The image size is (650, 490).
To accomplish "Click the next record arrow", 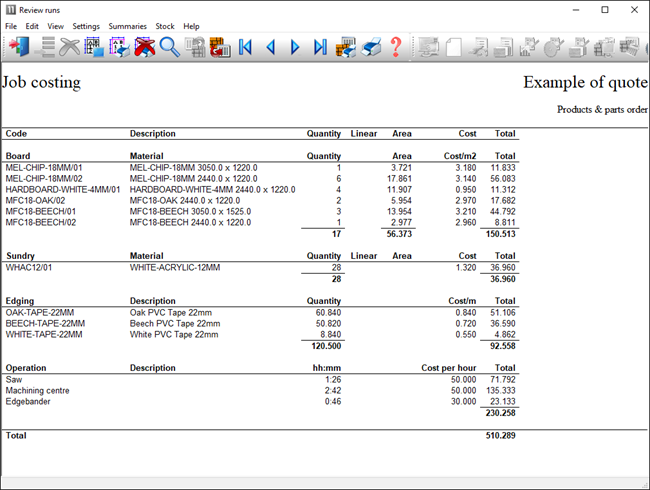I will pos(295,47).
